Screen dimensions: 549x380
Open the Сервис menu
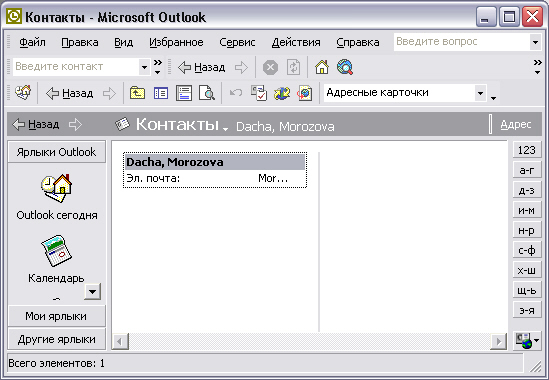237,42
